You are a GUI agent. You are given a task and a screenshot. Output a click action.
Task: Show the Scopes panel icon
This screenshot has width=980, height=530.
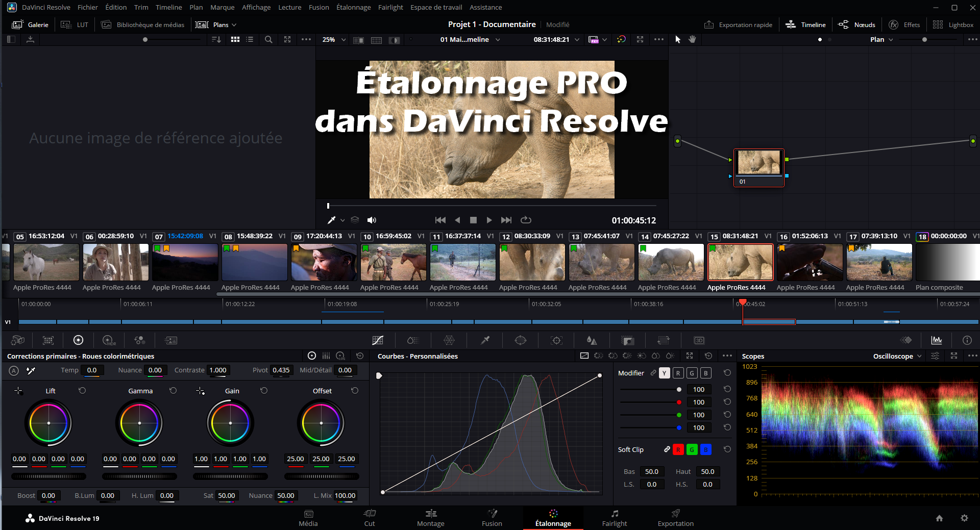point(937,340)
